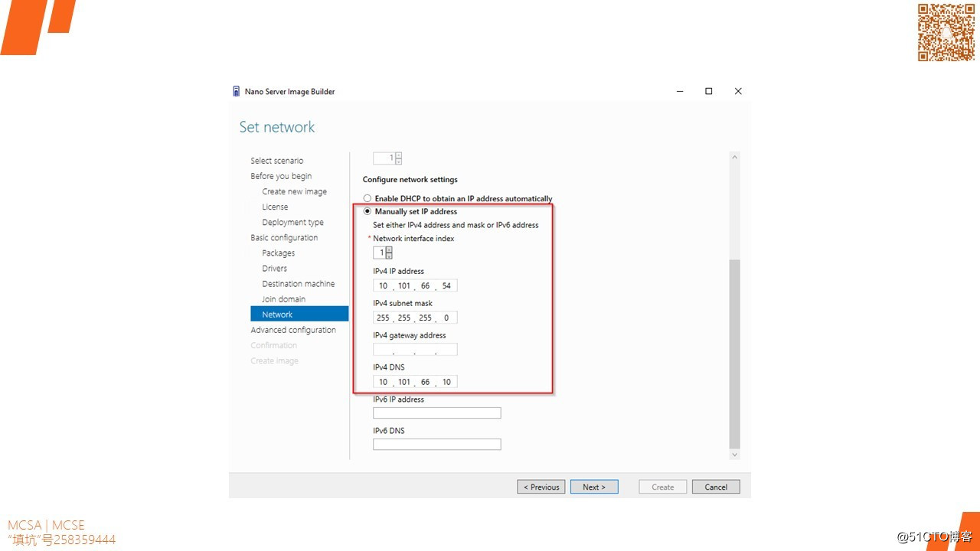Open Before you begin step

[281, 176]
